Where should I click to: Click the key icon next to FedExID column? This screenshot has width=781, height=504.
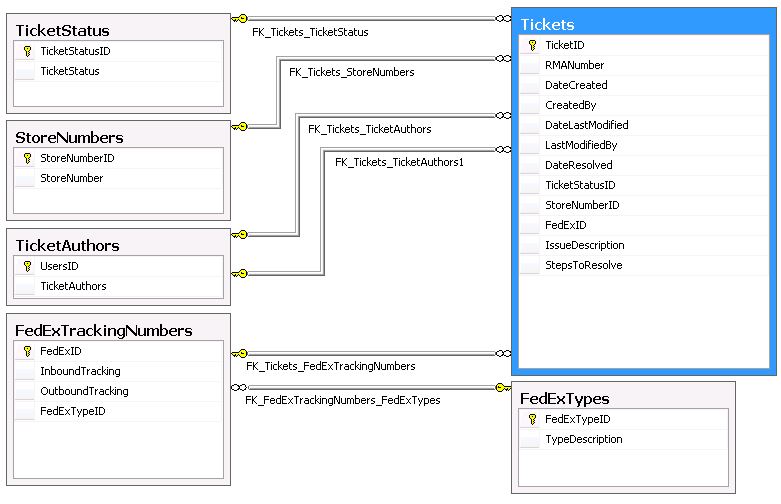(x=27, y=351)
